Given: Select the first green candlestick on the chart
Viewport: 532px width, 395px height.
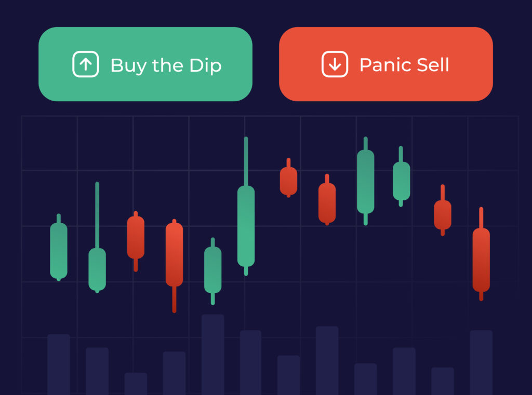Looking at the screenshot, I should coord(59,248).
